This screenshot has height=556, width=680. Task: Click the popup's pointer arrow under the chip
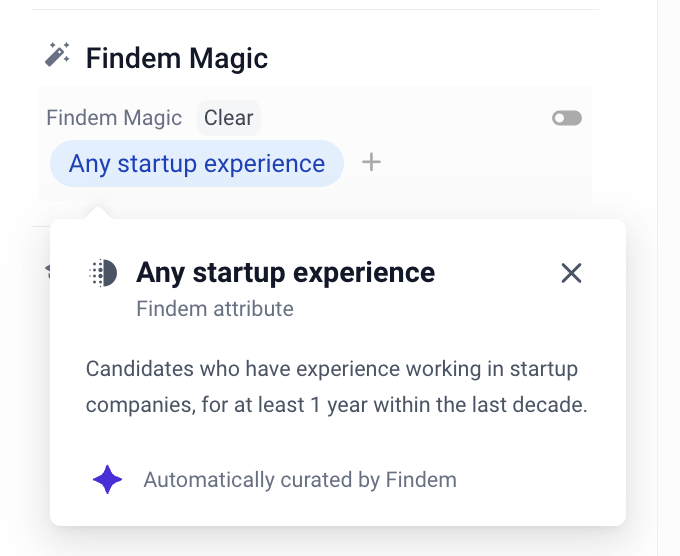click(x=98, y=212)
